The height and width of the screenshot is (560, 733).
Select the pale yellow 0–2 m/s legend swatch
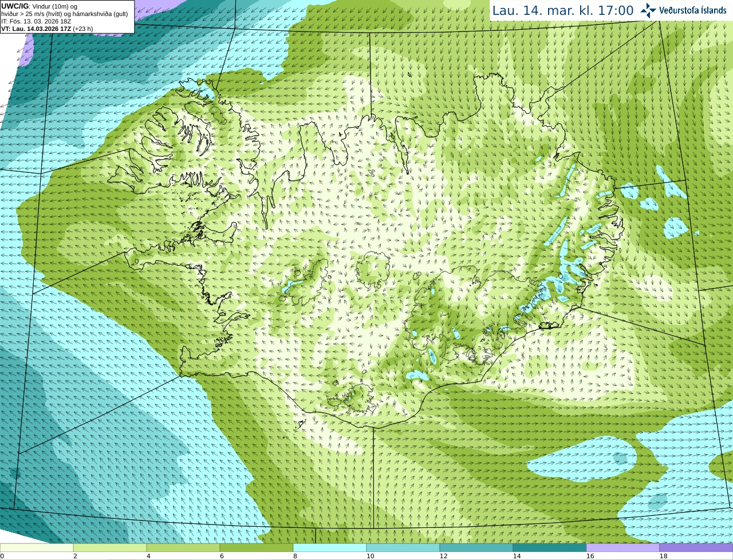pos(37,548)
